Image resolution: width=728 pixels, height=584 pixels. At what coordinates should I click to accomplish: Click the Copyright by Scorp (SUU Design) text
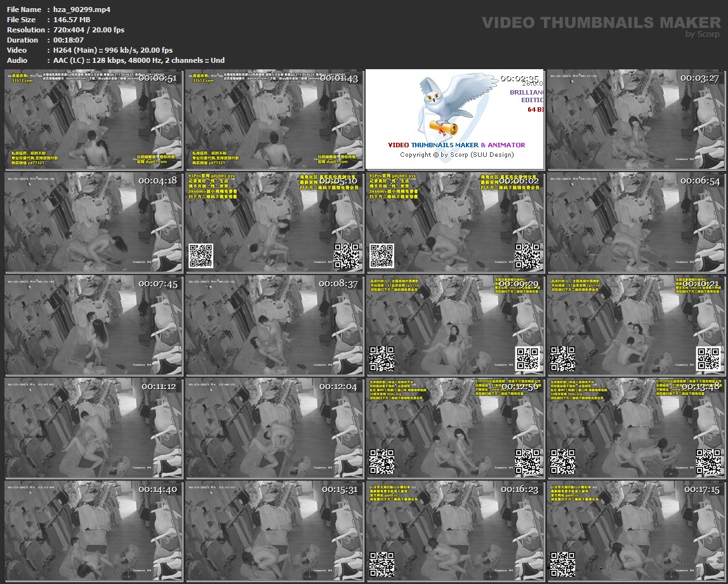pyautogui.click(x=457, y=155)
